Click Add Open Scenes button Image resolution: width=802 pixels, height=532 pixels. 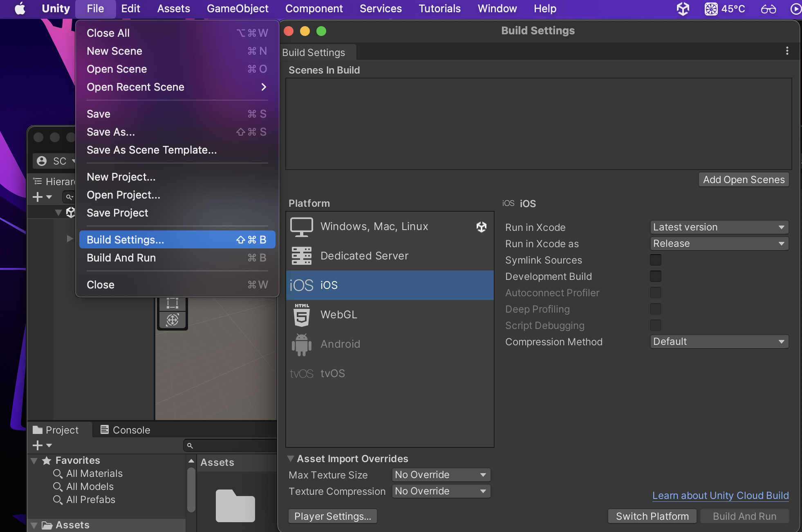coord(744,180)
